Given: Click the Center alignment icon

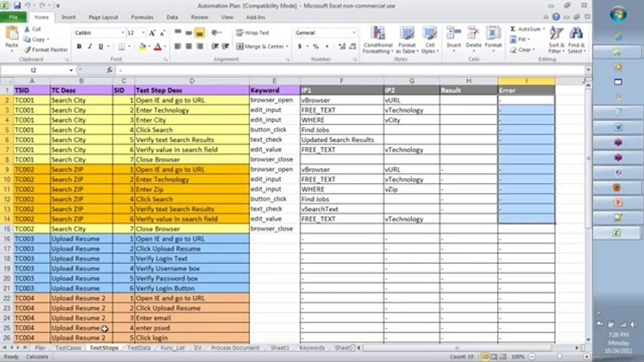Looking at the screenshot, I should 189,46.
